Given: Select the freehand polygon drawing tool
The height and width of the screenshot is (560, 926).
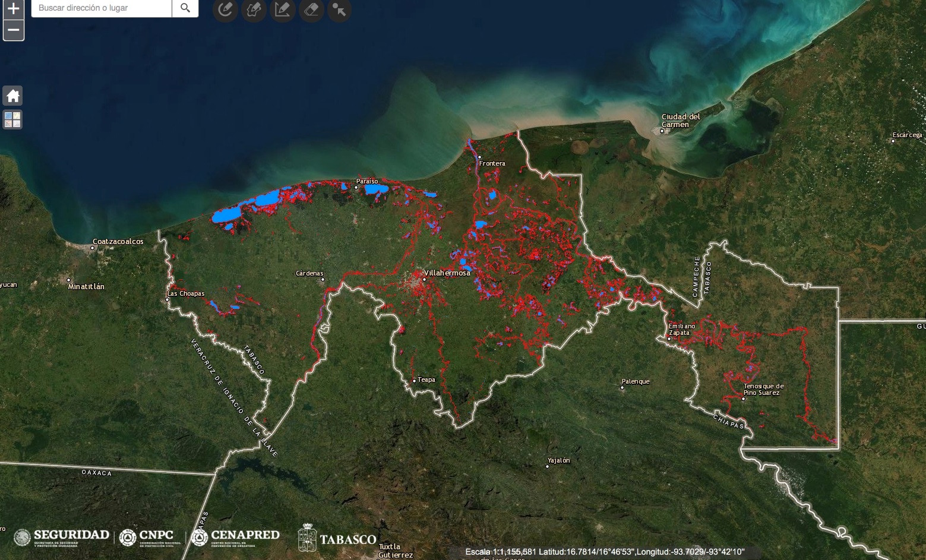Looking at the screenshot, I should pos(254,10).
